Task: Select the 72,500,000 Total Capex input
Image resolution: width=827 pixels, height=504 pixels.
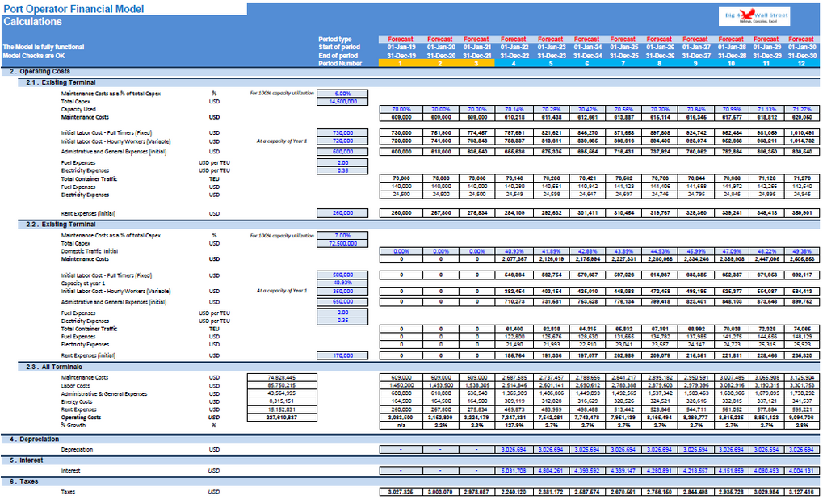Action: (342, 243)
